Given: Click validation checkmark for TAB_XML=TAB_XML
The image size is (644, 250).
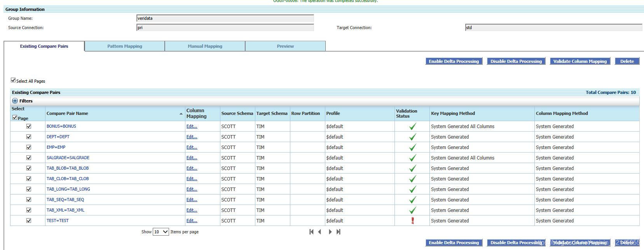Looking at the screenshot, I should click(x=412, y=210).
